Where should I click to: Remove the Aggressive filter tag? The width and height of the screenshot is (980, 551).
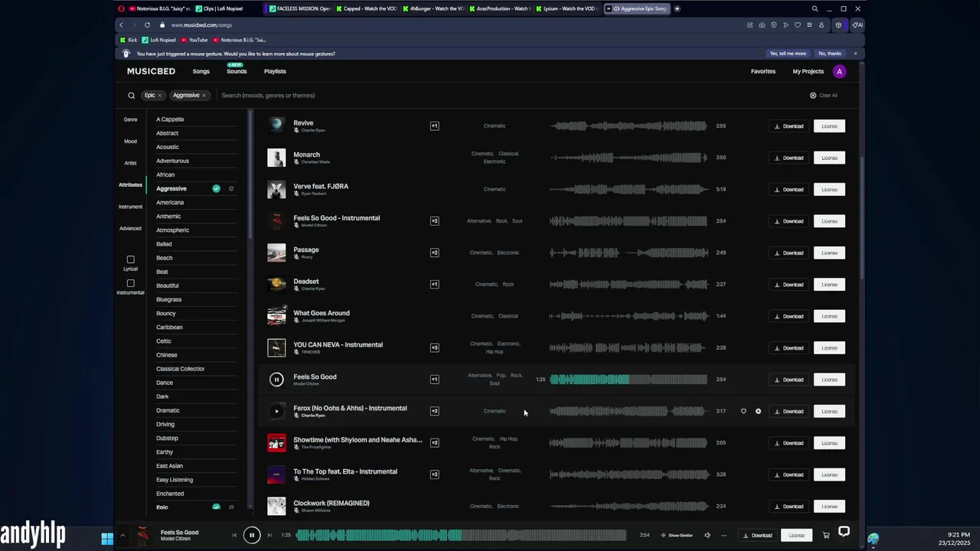click(204, 96)
